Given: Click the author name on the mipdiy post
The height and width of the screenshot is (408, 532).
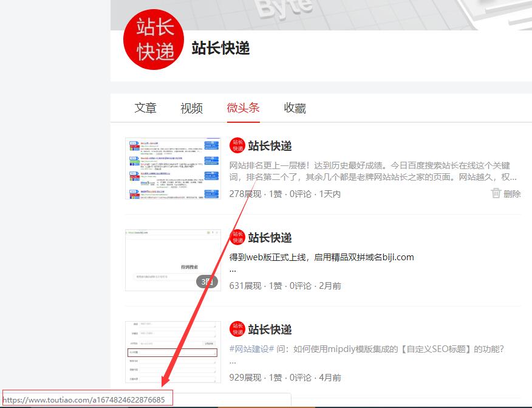Looking at the screenshot, I should (270, 329).
